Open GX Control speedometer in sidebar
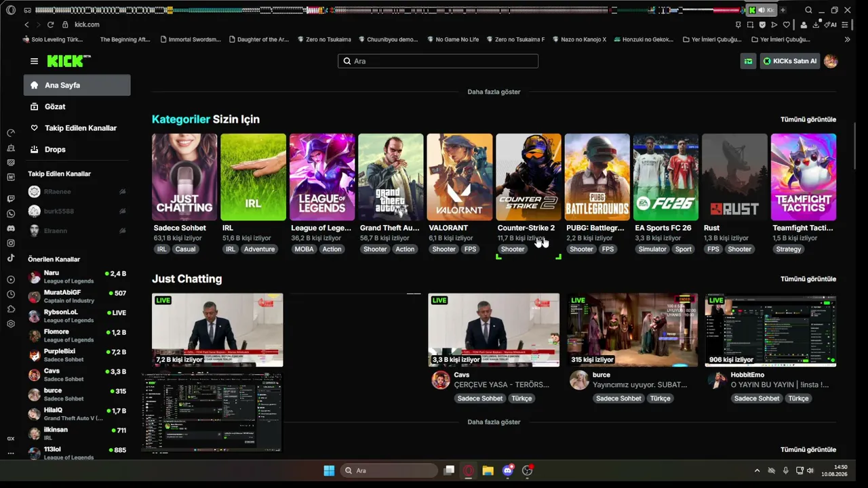 (11, 133)
